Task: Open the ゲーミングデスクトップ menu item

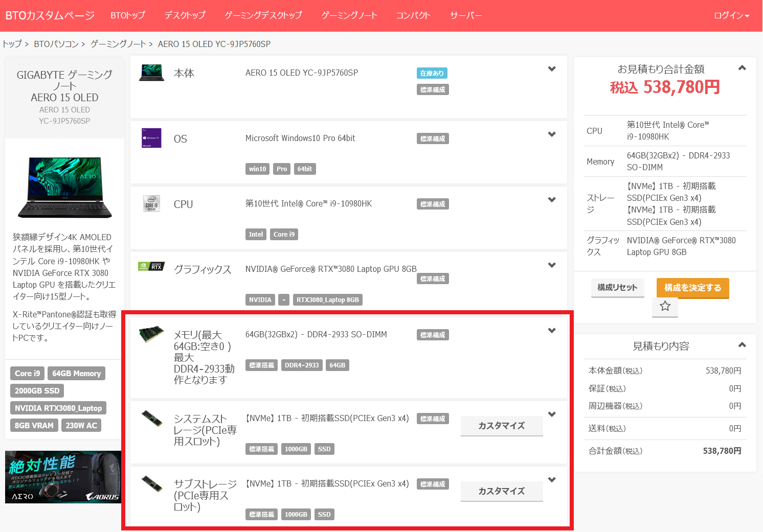Action: pyautogui.click(x=263, y=15)
